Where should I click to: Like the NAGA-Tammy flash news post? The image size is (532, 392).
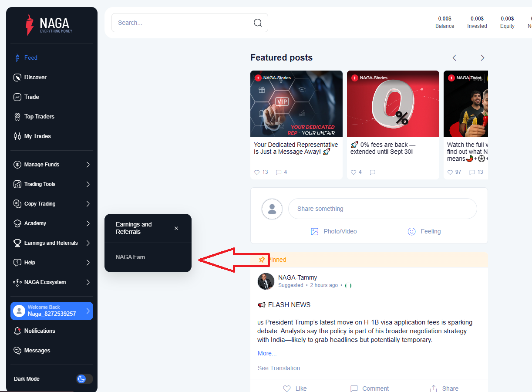click(x=295, y=389)
